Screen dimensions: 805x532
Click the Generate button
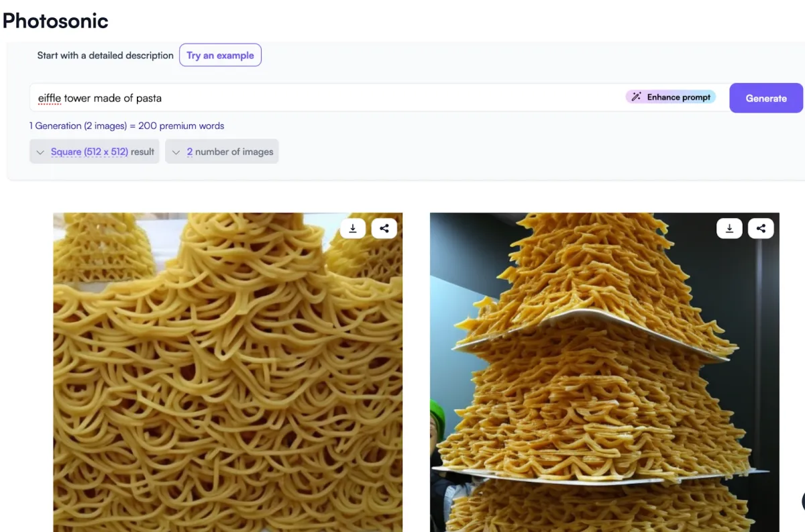pos(766,98)
